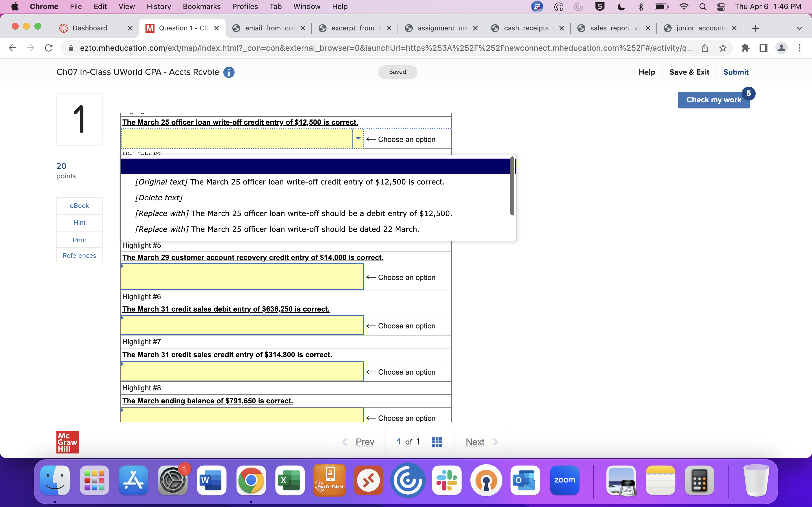
Task: Open the Chrome profile avatar
Action: point(782,48)
